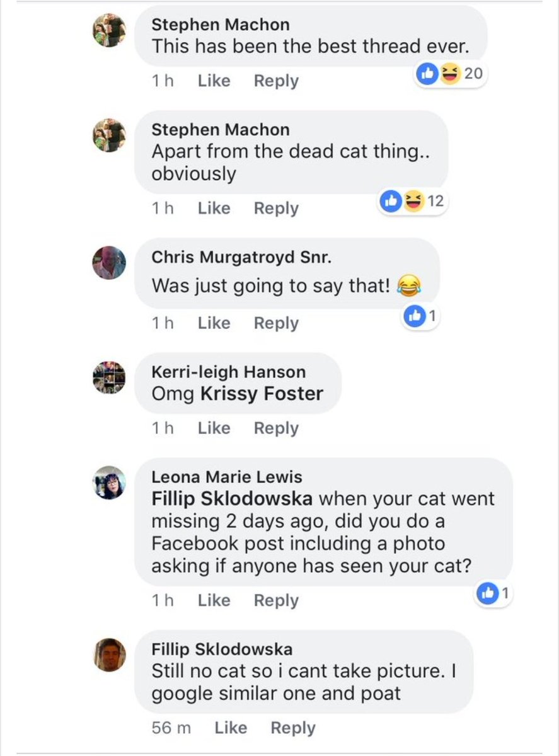Open the Fillip Sklodowska mention in Leona's comment
The image size is (559, 756).
click(x=232, y=499)
